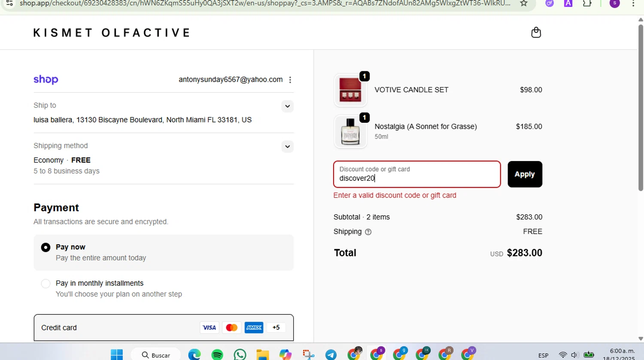Select the Pay now radio option
Viewport: 644px width, 360px height.
(x=46, y=247)
